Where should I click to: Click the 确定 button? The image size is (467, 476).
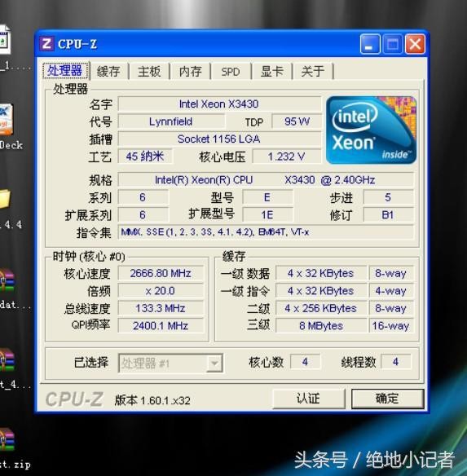click(387, 399)
